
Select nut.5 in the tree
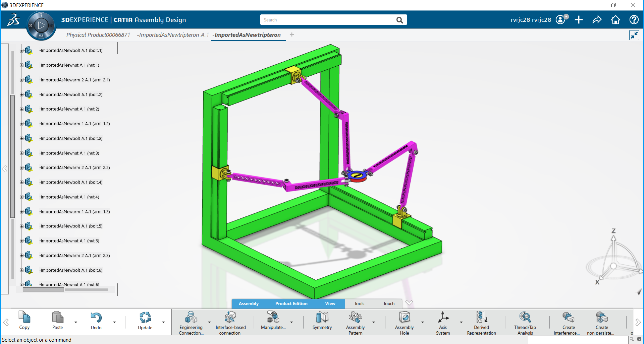[69, 241]
